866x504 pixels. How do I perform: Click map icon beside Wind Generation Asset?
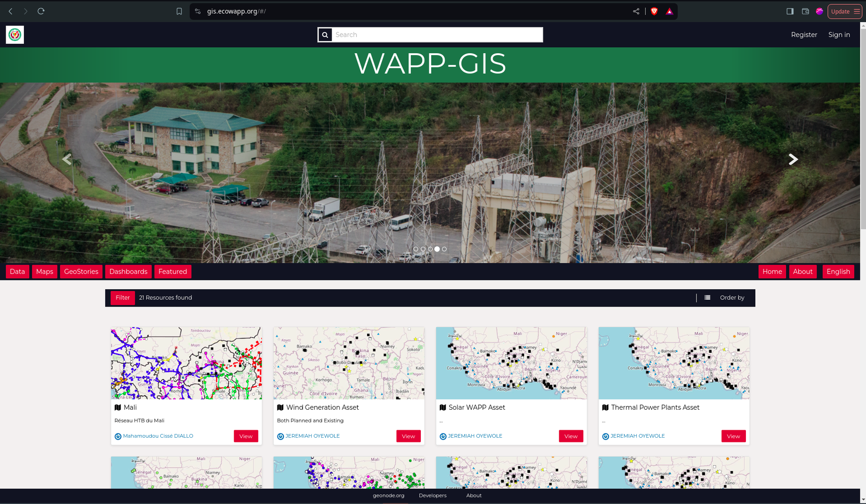[x=280, y=407]
